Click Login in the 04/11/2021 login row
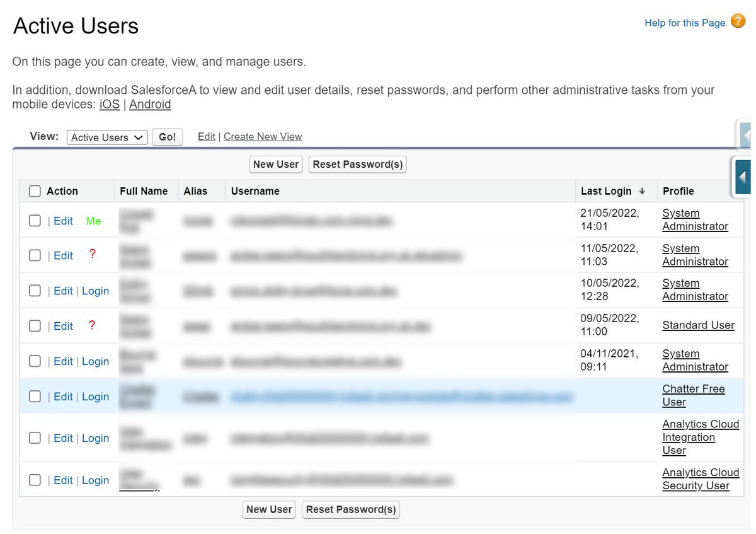Screen dimensions: 756x534 [x=96, y=361]
